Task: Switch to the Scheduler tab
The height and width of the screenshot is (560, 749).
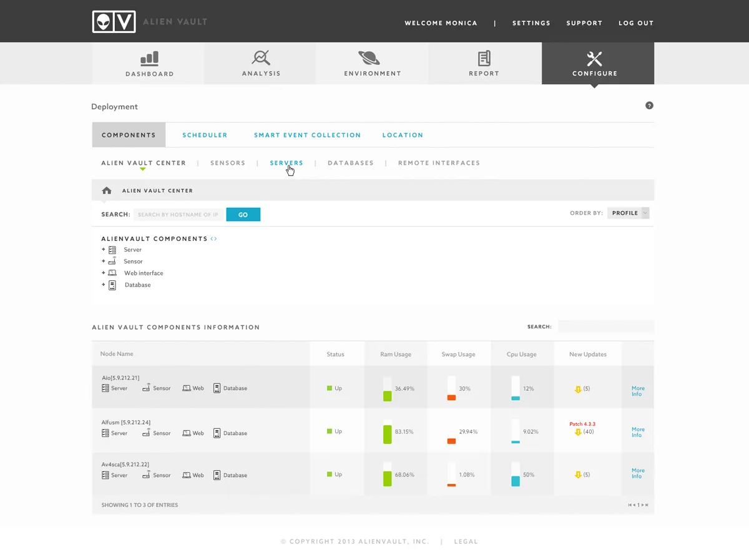Action: (205, 135)
